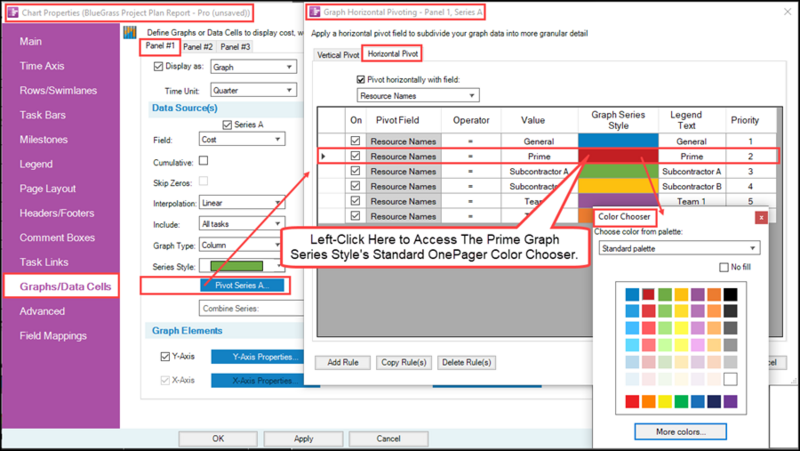Click the graph icon beside Define Graphs text
Image resolution: width=800 pixels, height=451 pixels.
click(130, 32)
